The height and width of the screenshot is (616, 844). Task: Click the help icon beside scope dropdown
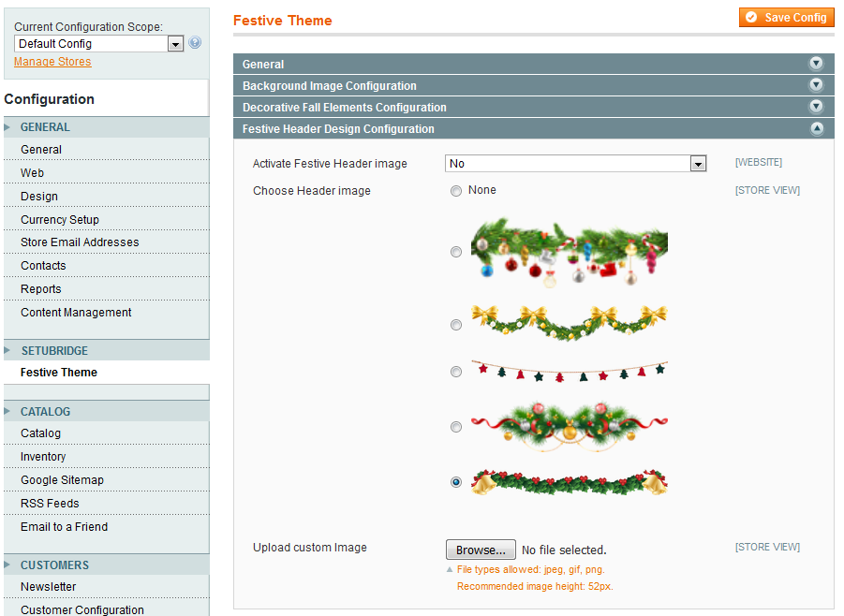(195, 43)
